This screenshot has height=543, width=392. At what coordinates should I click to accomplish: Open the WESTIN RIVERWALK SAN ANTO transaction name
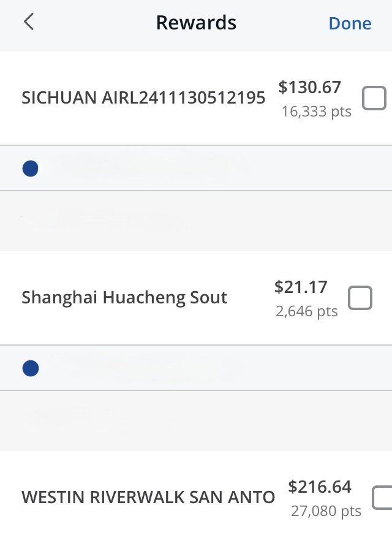[x=148, y=497]
